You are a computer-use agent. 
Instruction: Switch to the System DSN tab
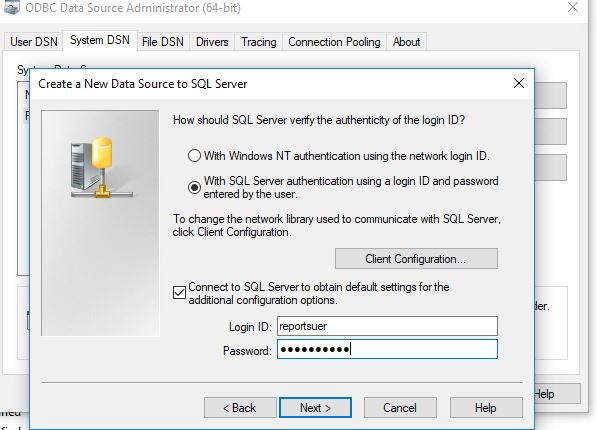click(100, 40)
